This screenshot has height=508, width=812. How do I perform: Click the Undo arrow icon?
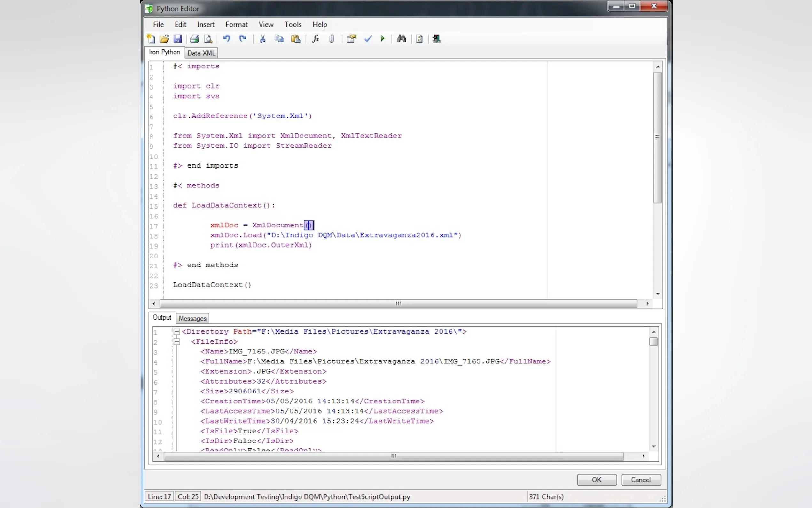click(x=227, y=39)
